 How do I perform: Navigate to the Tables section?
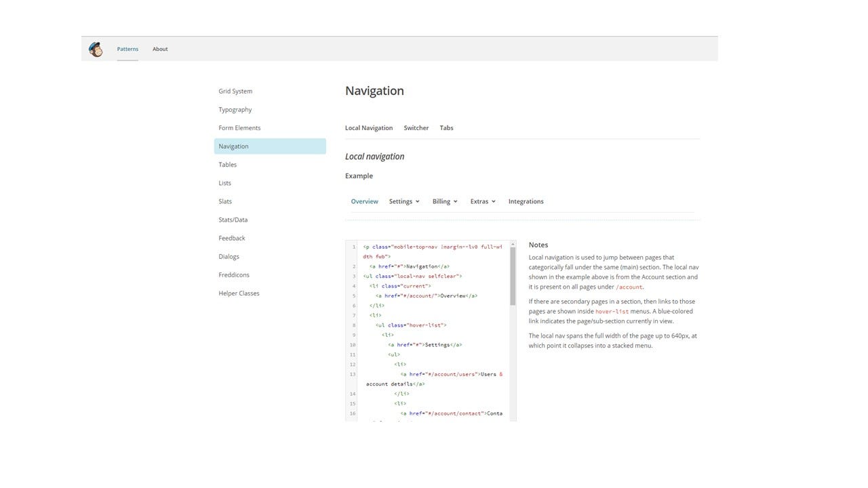coord(227,164)
